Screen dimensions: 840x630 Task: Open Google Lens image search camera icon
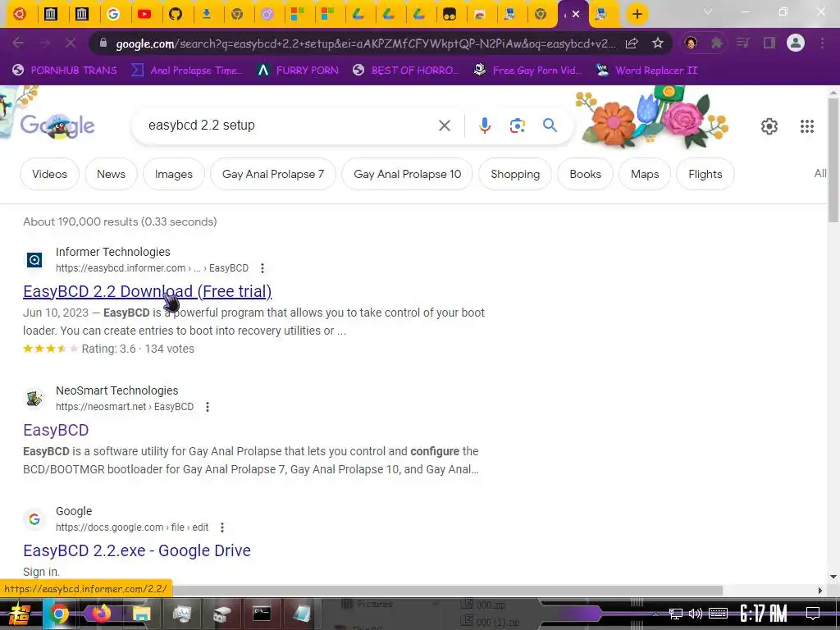[x=517, y=126]
